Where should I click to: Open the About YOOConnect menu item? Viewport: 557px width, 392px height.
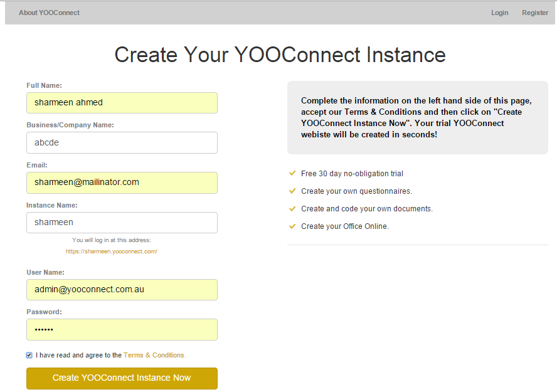[x=49, y=13]
